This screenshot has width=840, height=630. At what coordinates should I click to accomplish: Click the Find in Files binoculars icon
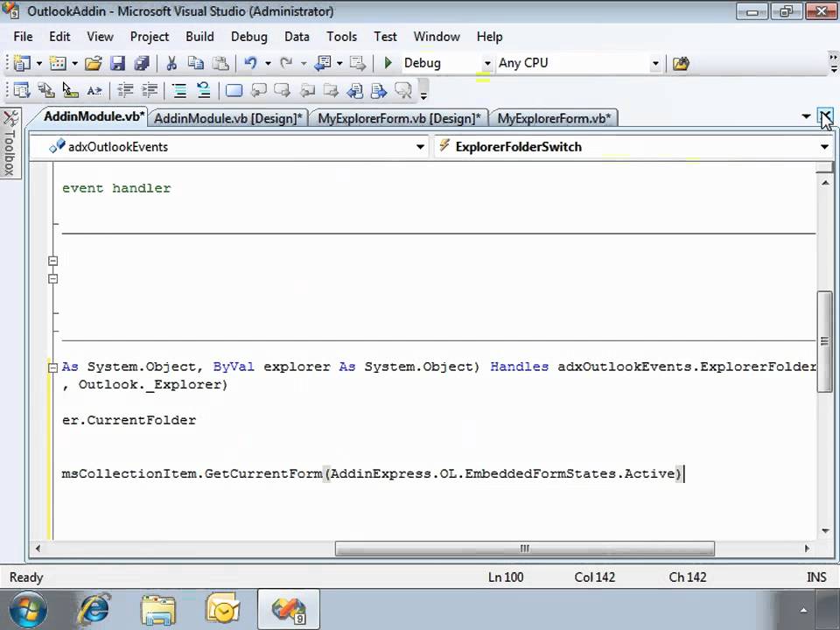click(681, 63)
